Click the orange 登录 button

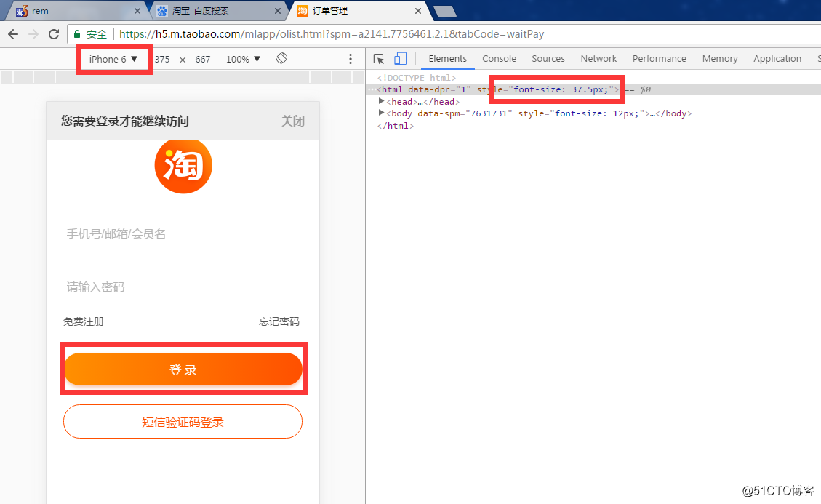click(183, 369)
